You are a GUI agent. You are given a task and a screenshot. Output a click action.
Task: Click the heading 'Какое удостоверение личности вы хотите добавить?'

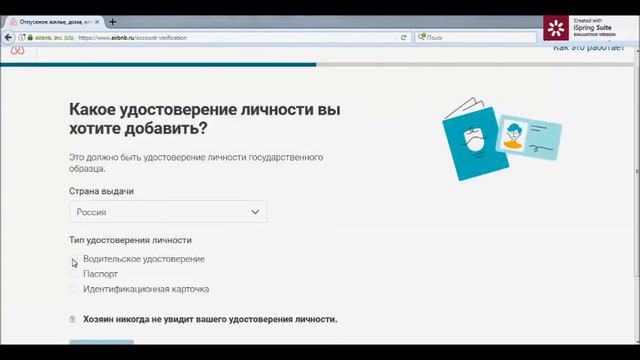coord(204,119)
